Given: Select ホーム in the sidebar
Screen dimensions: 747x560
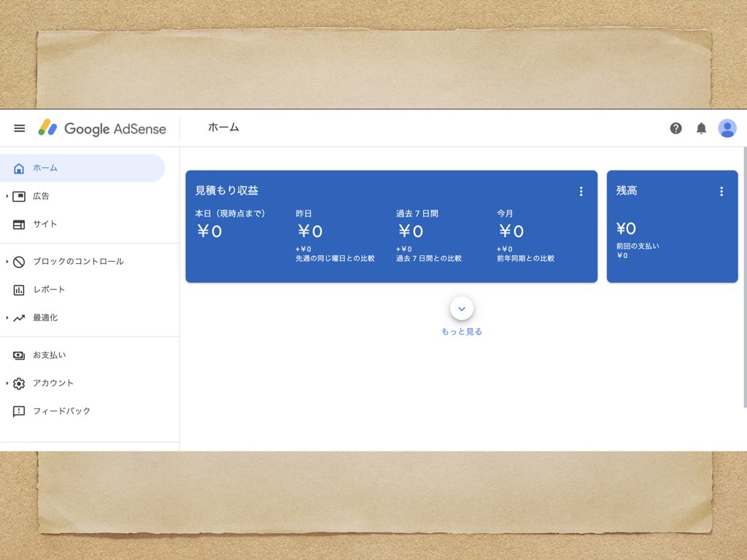Looking at the screenshot, I should point(82,168).
